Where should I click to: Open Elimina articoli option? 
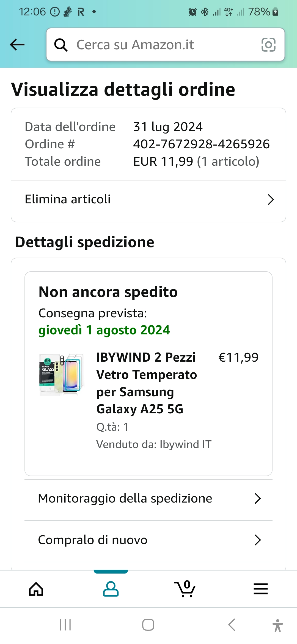(68, 199)
